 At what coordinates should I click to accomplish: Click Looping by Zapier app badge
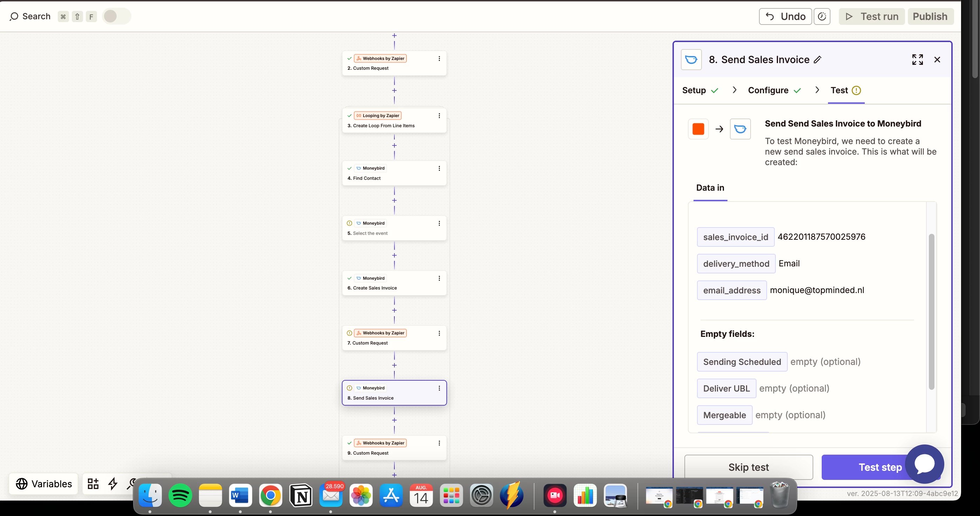tap(378, 115)
